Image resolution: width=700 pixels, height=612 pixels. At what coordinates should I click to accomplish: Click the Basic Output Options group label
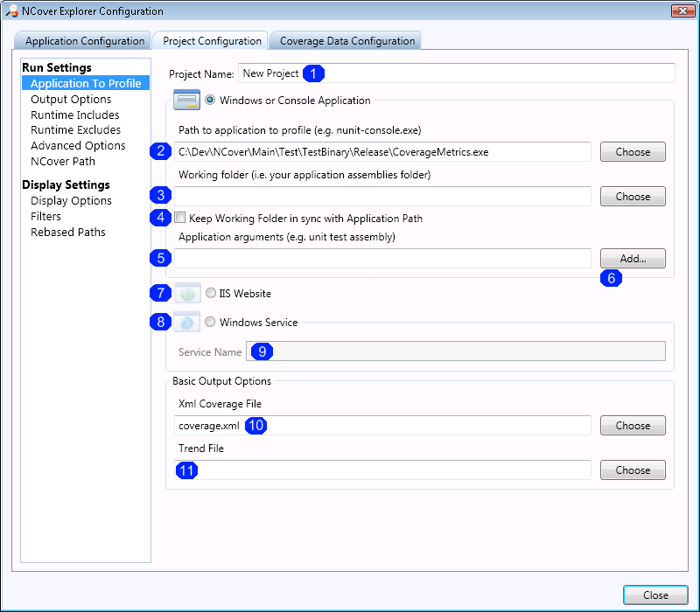(x=221, y=381)
